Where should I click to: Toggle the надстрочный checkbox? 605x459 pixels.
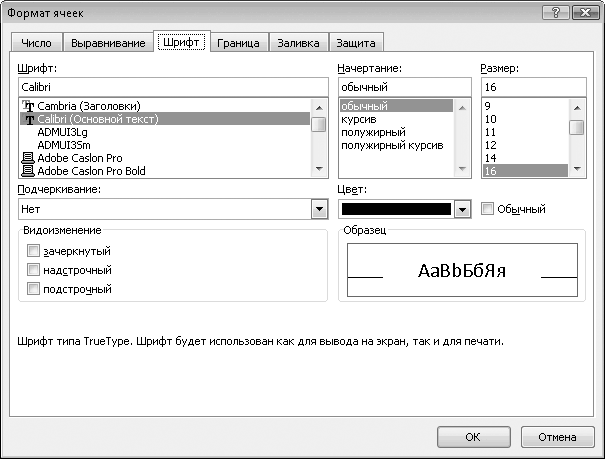(x=34, y=270)
